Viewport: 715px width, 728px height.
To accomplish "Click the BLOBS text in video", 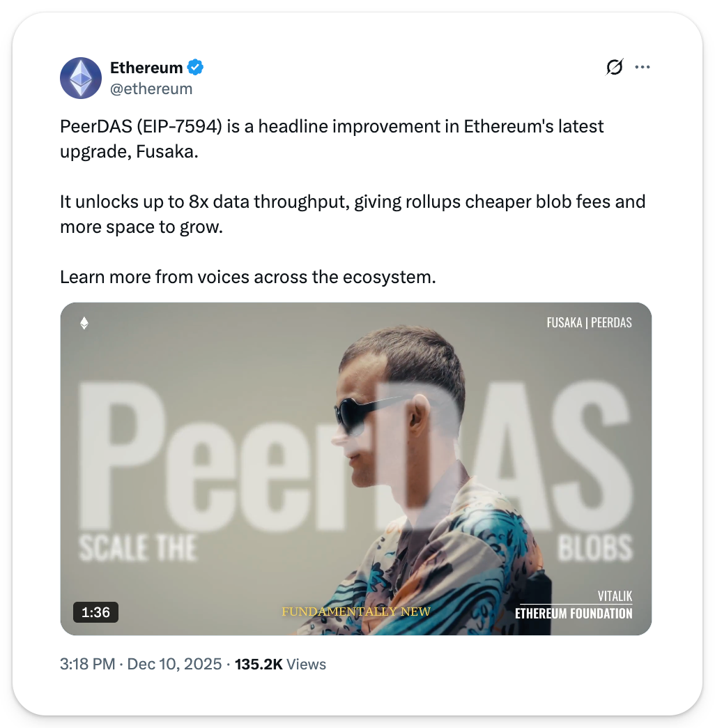I will (x=595, y=547).
